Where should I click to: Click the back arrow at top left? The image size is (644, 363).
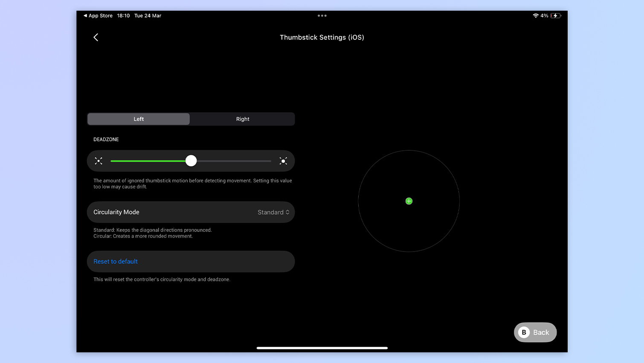click(96, 37)
